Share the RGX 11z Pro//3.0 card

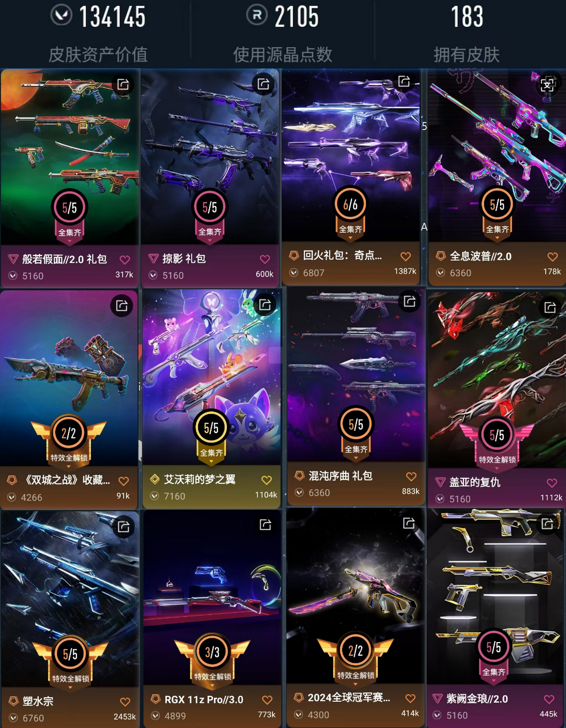266,524
